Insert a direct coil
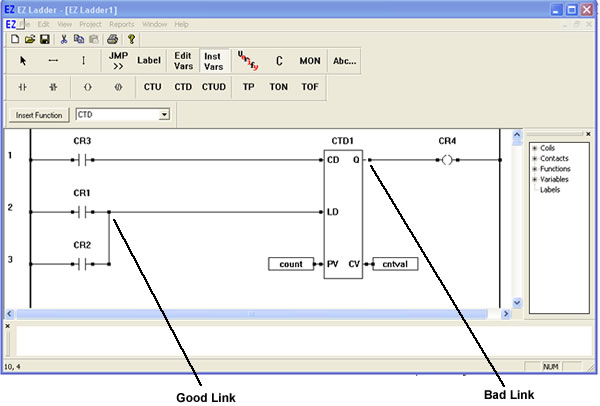Screen dimensions: 600x406 87,87
